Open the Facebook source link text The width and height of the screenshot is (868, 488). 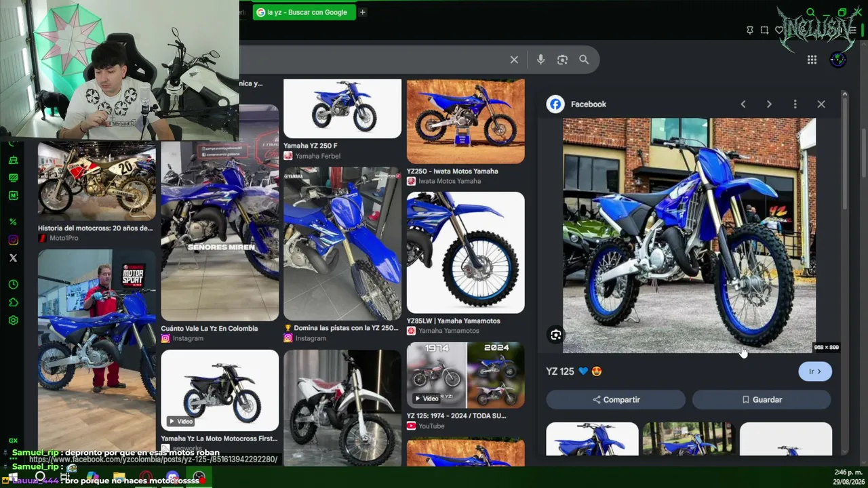click(x=589, y=104)
